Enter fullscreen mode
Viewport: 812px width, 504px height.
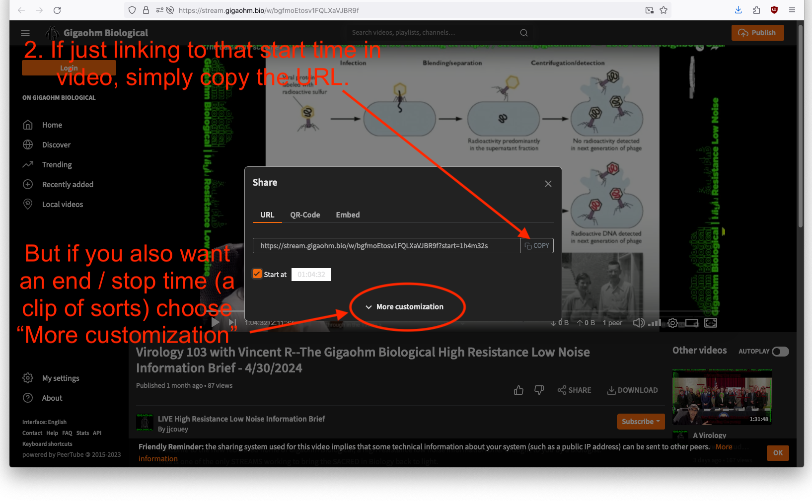click(x=711, y=323)
